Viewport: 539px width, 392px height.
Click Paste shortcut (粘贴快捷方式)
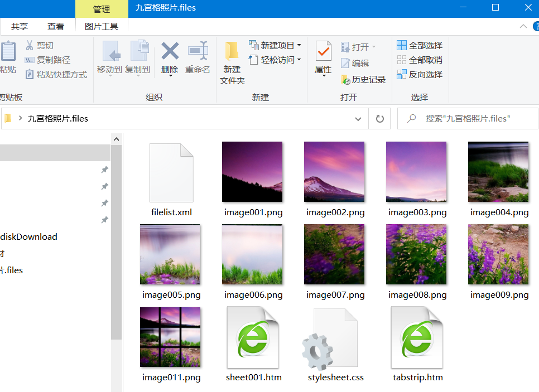[56, 74]
